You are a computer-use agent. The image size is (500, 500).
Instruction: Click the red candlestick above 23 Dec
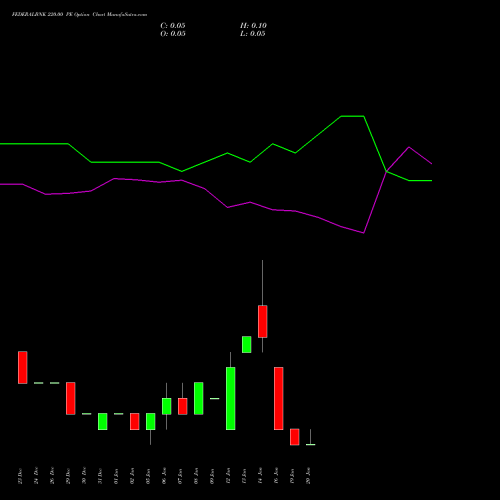tap(23, 367)
